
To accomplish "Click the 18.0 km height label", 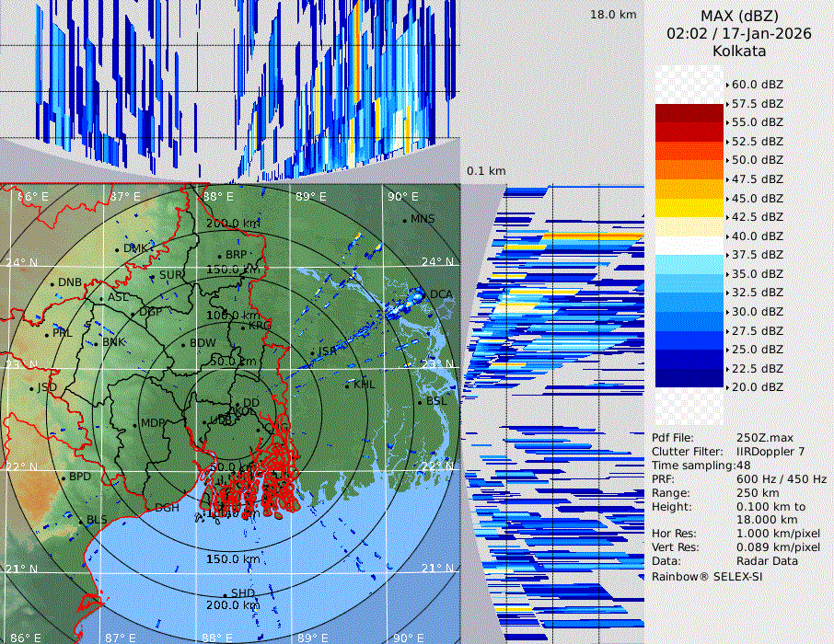I will [x=613, y=15].
